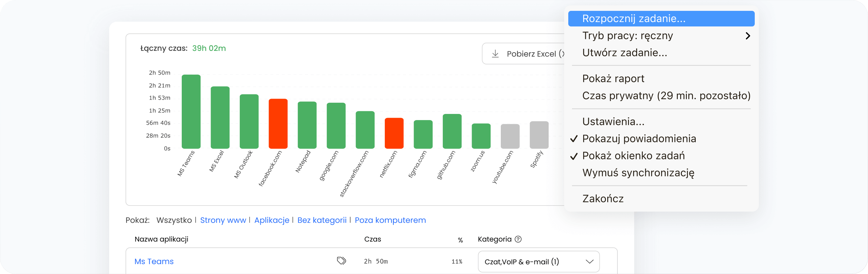
Task: Open the Czat,VoIP & e-mail category dropdown
Action: point(538,261)
